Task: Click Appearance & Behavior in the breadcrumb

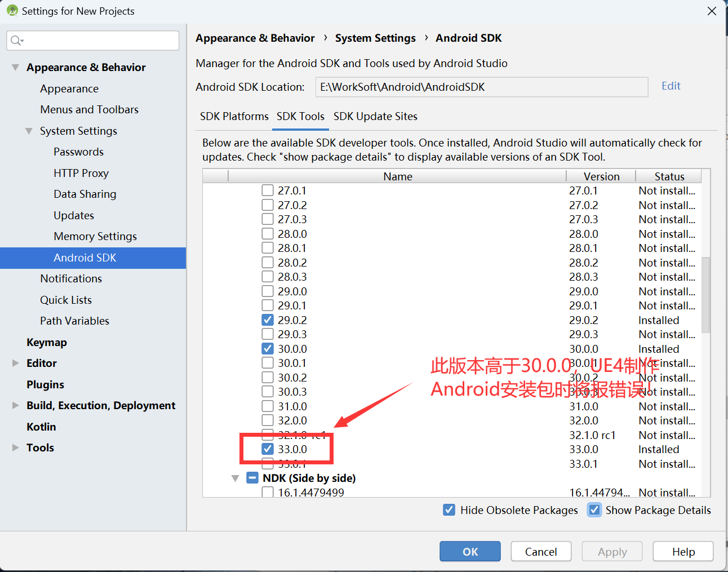Action: click(255, 38)
